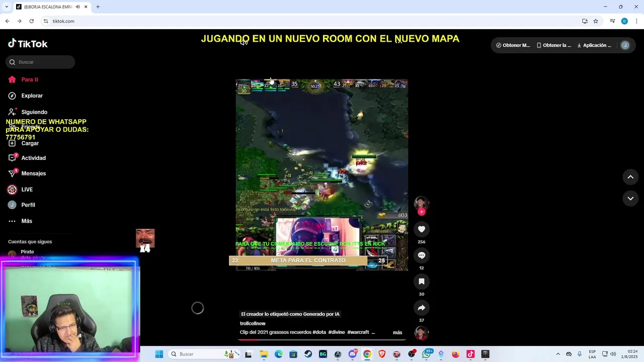Screen dimensions: 644x362
Task: Share the video with arrow icon
Action: pos(422,308)
